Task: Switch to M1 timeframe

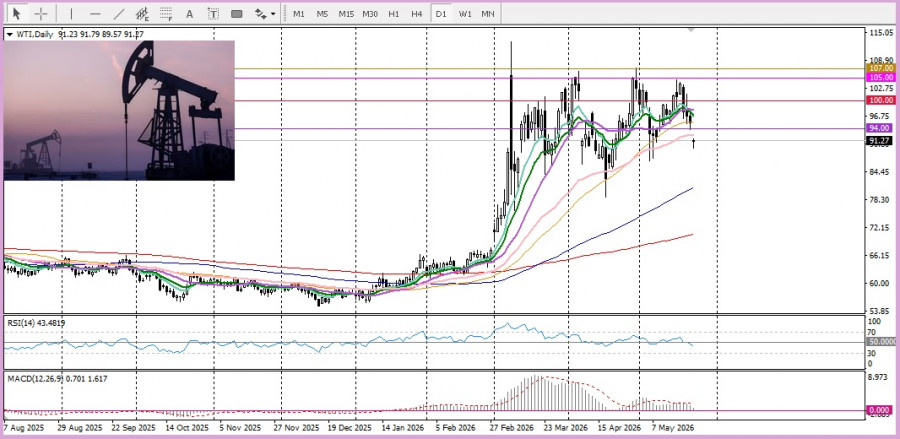Action: pyautogui.click(x=298, y=13)
